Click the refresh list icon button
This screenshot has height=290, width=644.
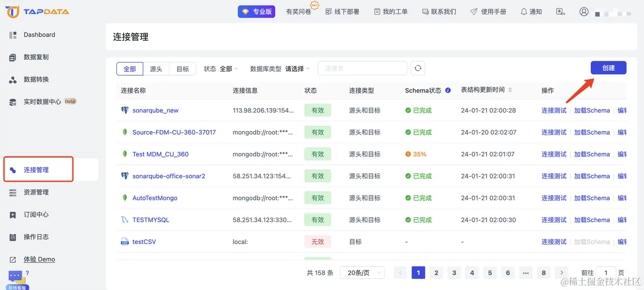click(418, 68)
